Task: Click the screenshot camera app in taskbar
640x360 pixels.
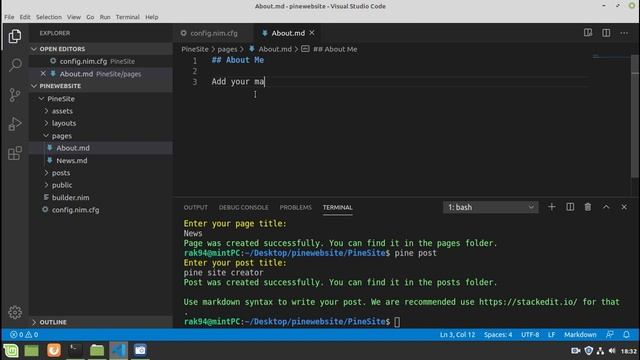Action: point(140,350)
